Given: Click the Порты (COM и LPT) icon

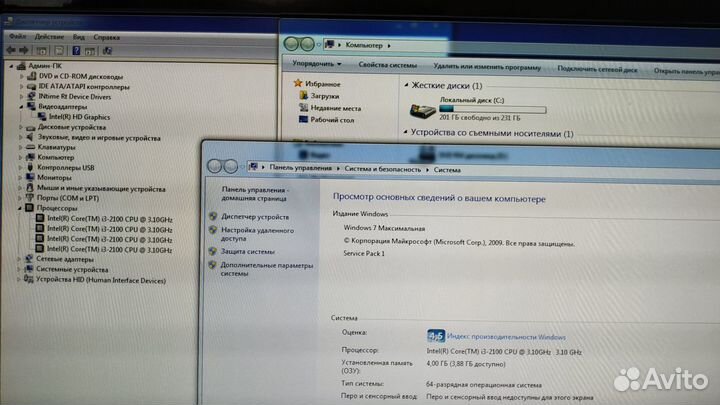Looking at the screenshot, I should pos(30,197).
